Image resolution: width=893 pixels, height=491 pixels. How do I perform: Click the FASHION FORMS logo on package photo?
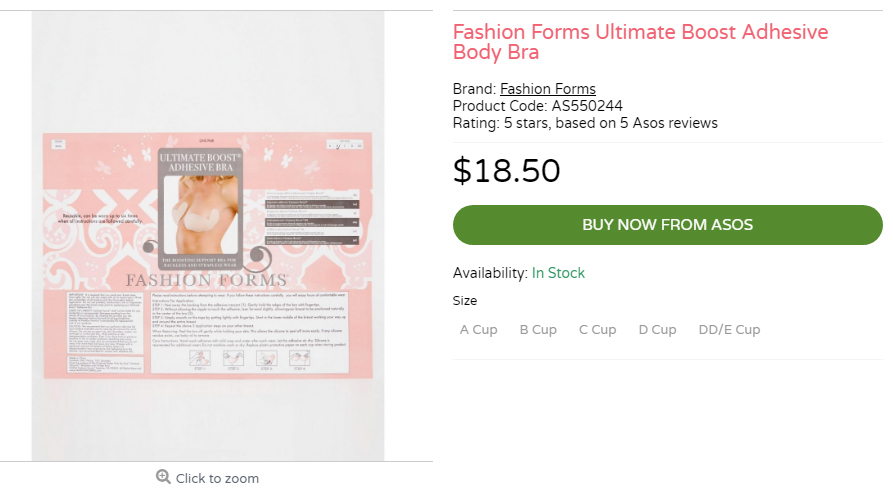pos(207,280)
